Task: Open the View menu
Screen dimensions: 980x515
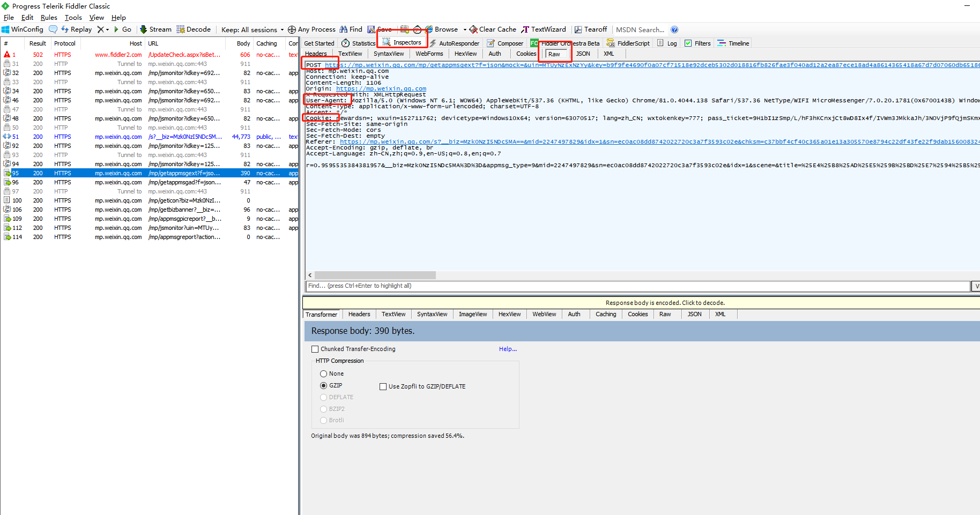Action: 96,18
